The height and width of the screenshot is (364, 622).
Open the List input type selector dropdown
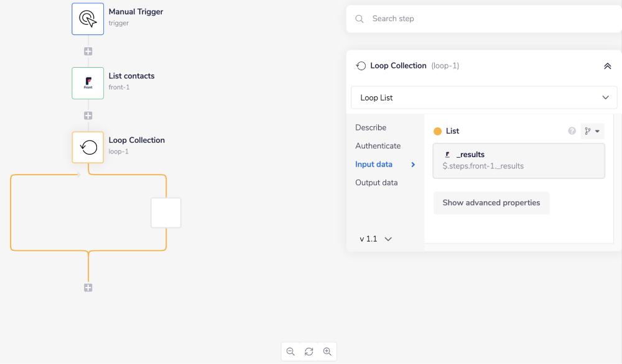(592, 131)
